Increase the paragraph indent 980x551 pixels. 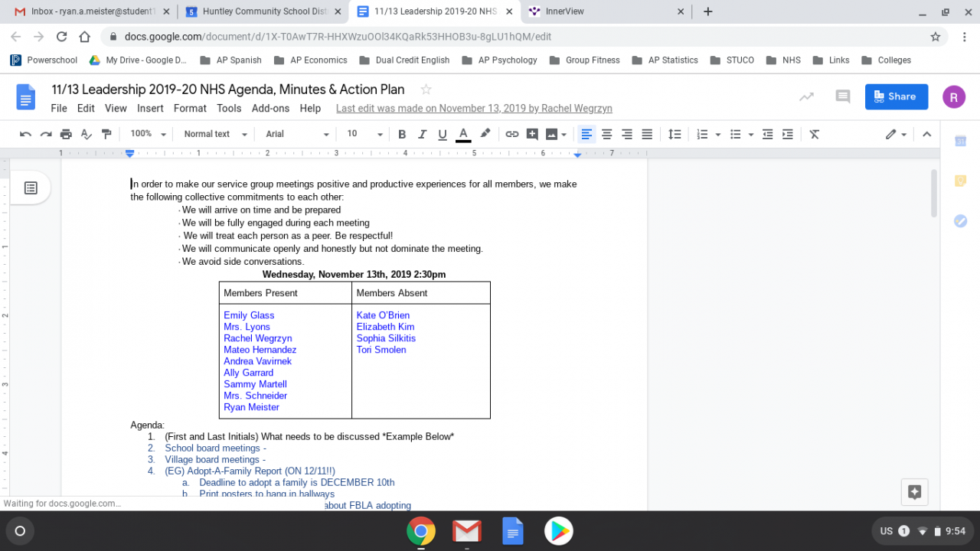(x=788, y=134)
